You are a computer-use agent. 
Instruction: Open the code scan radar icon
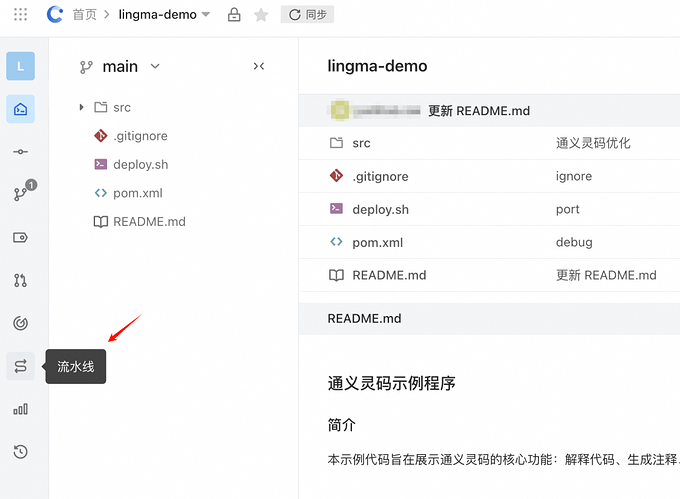click(20, 323)
